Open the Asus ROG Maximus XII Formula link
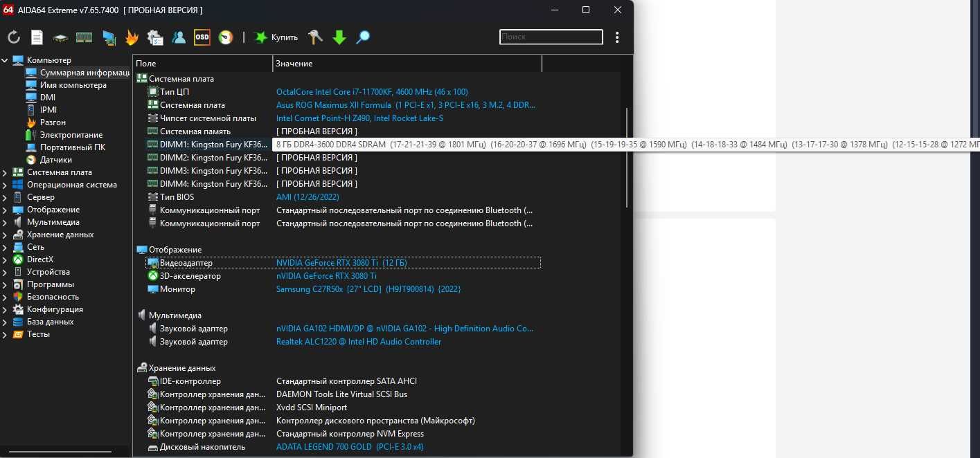 click(x=405, y=105)
